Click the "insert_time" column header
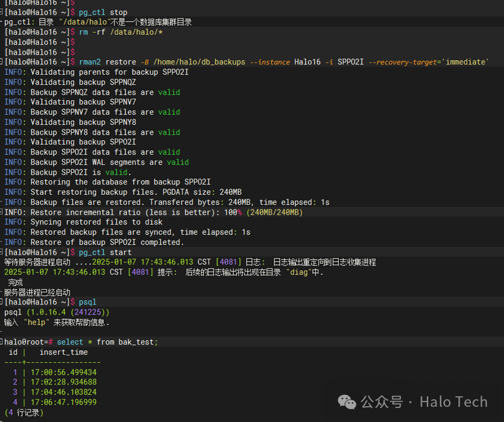 click(64, 352)
